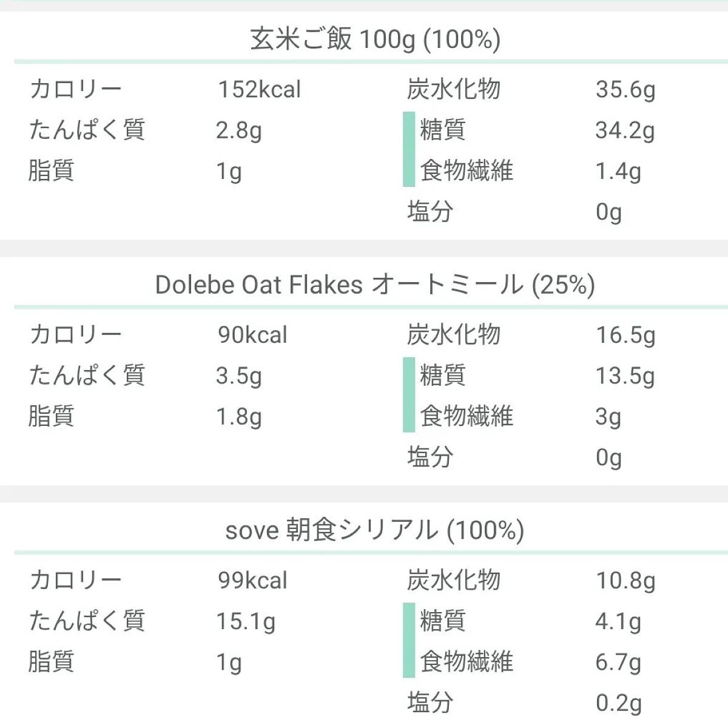Click the 1.4g 食物繊維 value
728x728 pixels.
click(618, 172)
